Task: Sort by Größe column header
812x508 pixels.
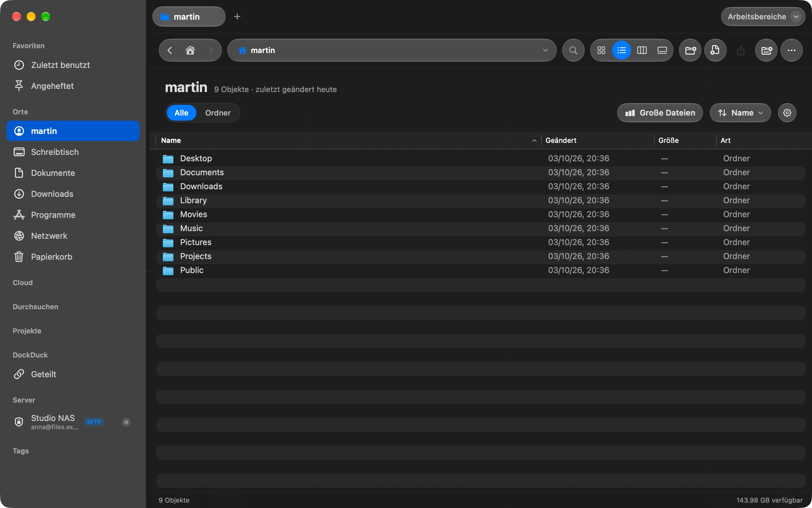Action: 685,140
